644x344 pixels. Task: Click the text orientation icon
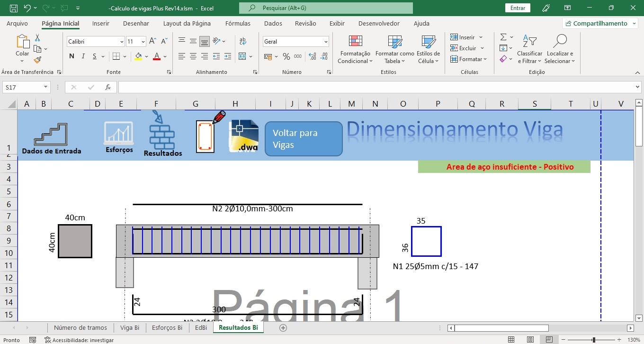(x=216, y=41)
